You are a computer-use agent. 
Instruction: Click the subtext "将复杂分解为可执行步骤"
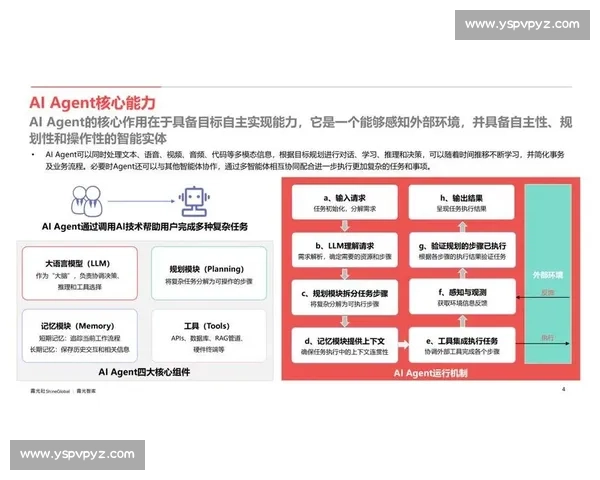click(344, 304)
